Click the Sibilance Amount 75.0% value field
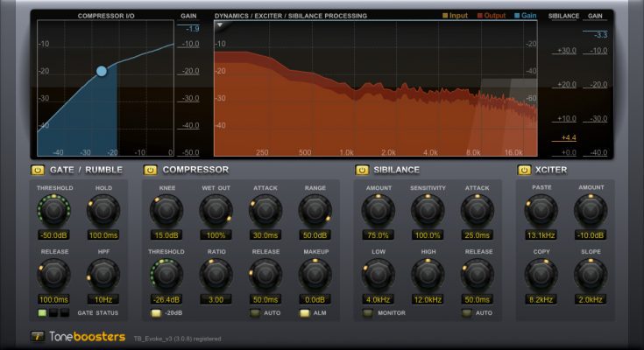 coord(378,235)
